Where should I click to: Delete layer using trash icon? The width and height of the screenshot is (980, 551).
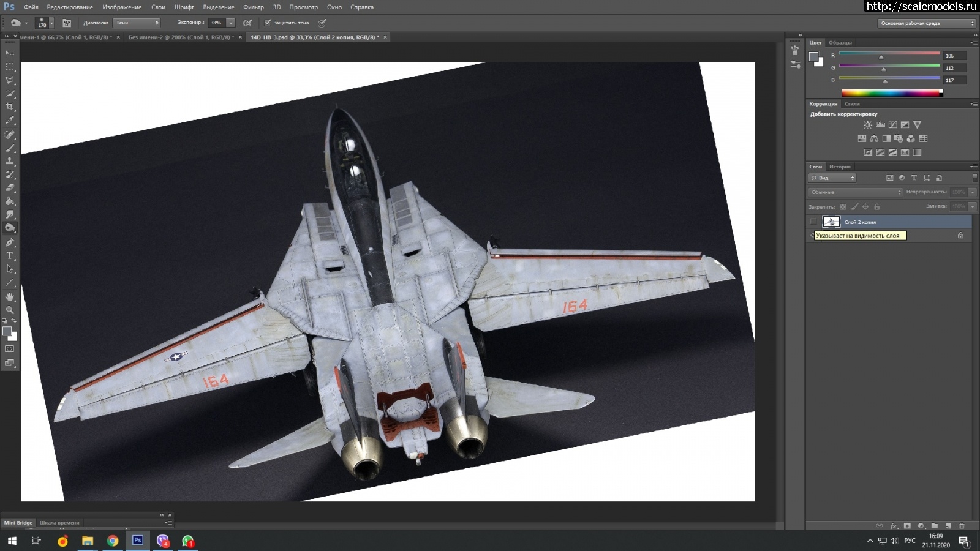pos(962,526)
